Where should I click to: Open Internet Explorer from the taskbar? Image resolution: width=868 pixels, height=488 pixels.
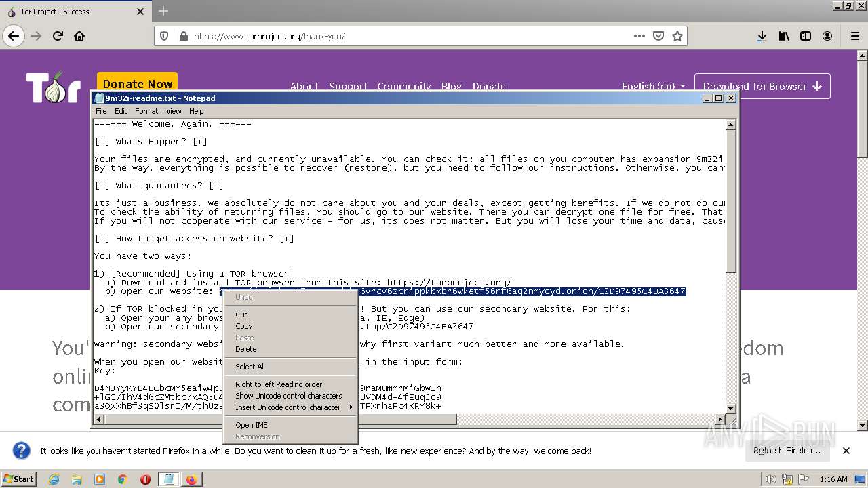click(x=54, y=479)
